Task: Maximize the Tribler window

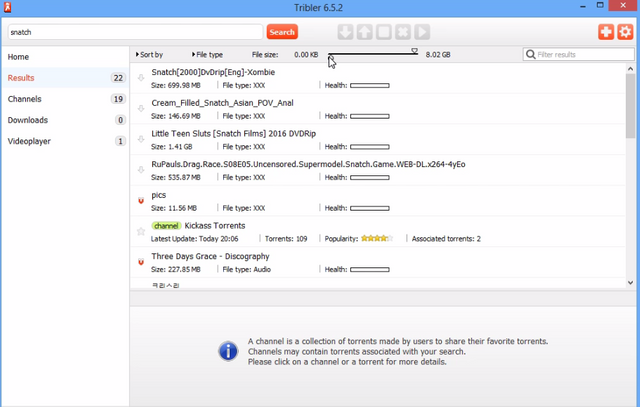Action: point(600,5)
